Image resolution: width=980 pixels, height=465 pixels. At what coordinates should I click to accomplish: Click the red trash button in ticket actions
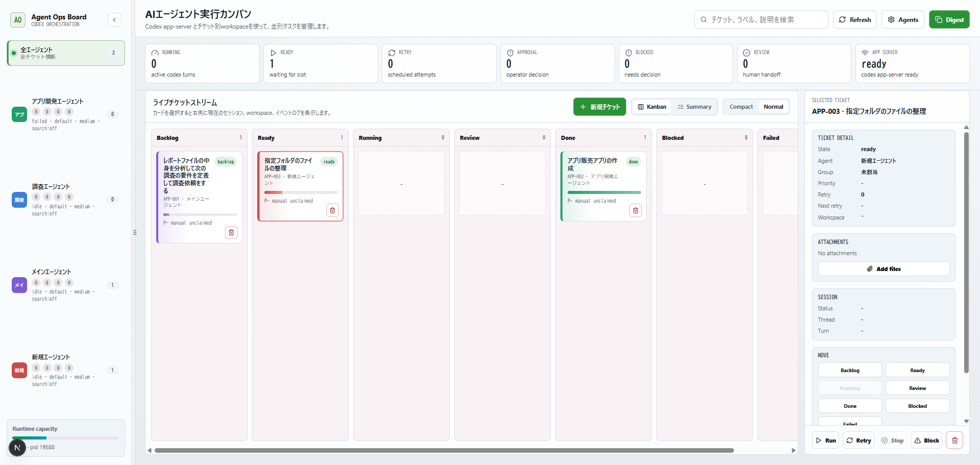pyautogui.click(x=954, y=440)
